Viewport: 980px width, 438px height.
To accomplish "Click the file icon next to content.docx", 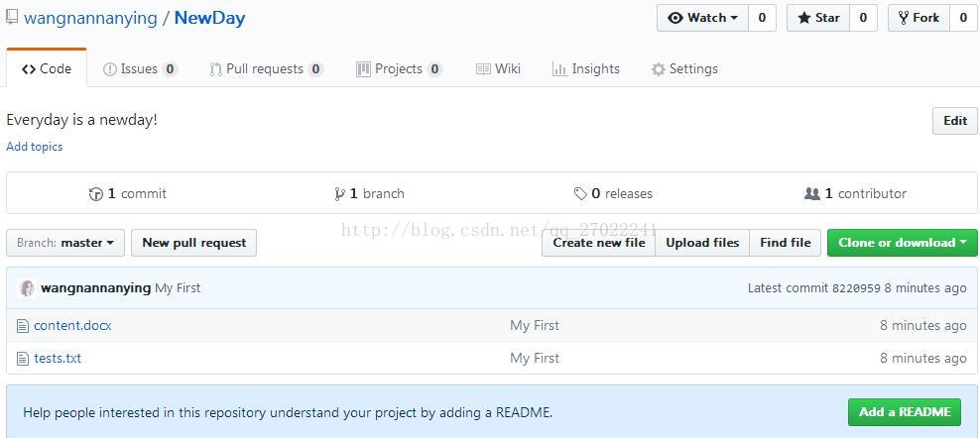I will pos(23,326).
